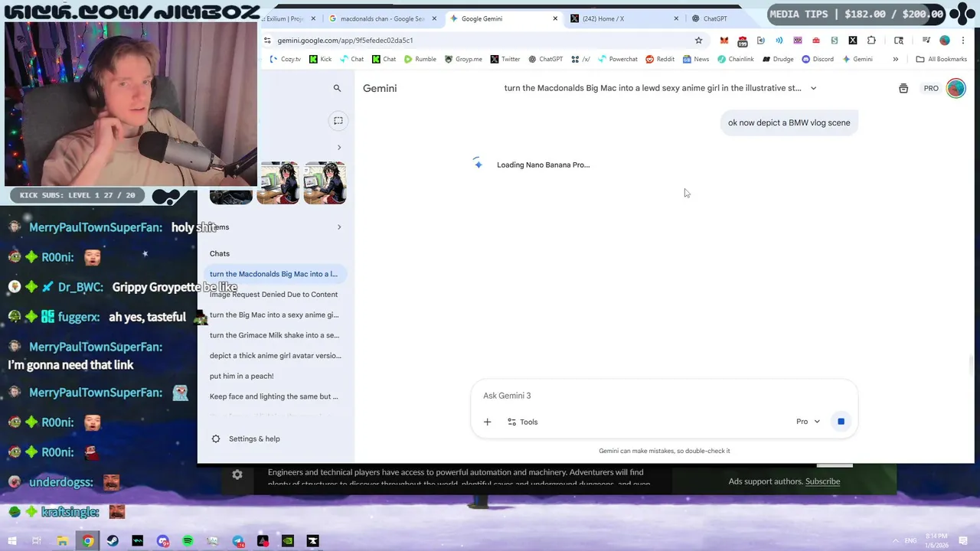Open Chrome profile avatar in toolbar
This screenshot has width=980, height=551.
(945, 41)
